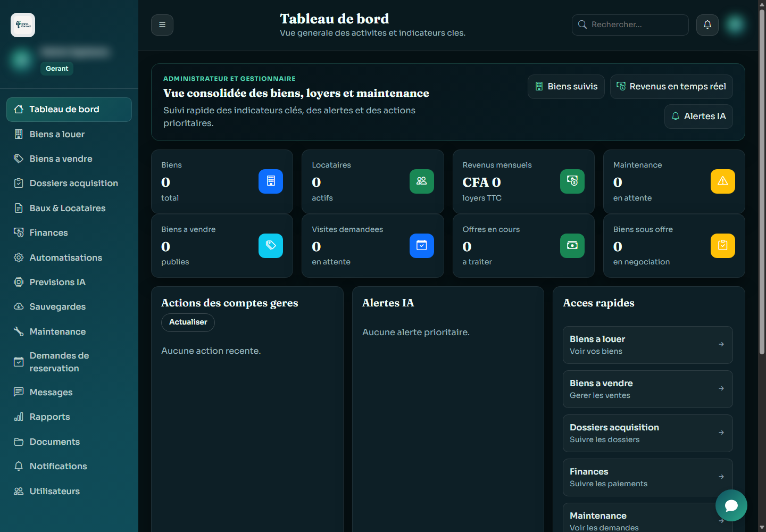Image resolution: width=766 pixels, height=532 pixels.
Task: Click the arrow on Biens a louer quick access
Action: [x=721, y=345]
